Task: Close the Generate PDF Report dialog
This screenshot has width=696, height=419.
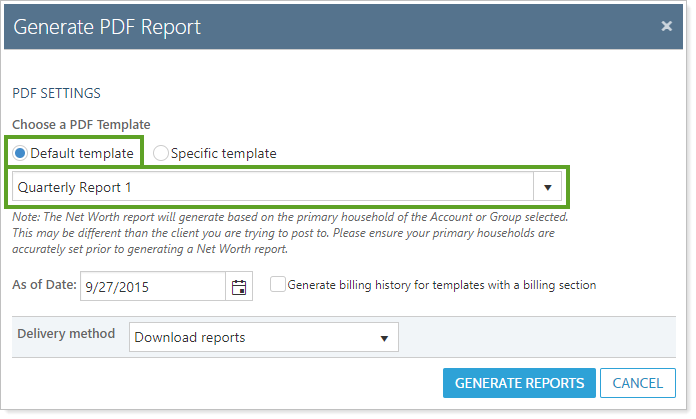Action: pyautogui.click(x=666, y=26)
